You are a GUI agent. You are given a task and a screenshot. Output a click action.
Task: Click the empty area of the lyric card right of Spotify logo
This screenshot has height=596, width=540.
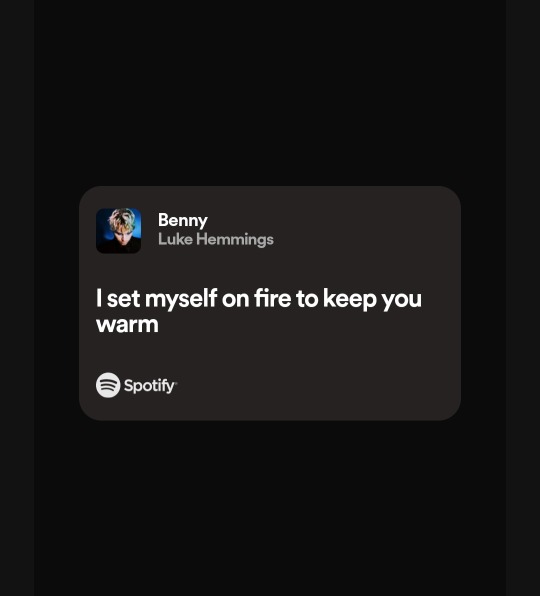click(x=315, y=385)
